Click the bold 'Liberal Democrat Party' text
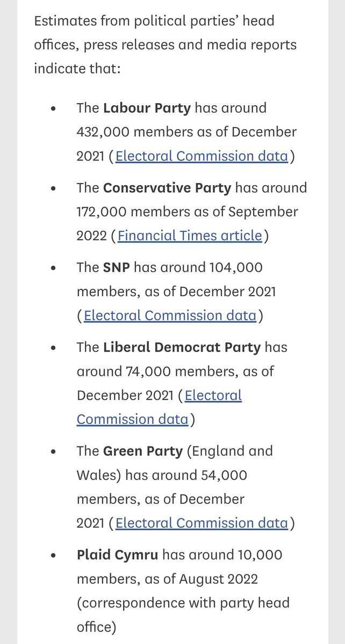The width and height of the screenshot is (345, 644). coord(182,347)
